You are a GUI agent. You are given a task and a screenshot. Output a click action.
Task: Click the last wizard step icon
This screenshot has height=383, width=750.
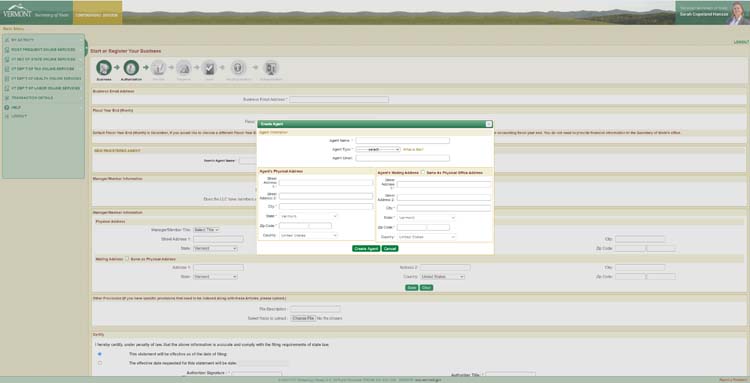(x=271, y=68)
